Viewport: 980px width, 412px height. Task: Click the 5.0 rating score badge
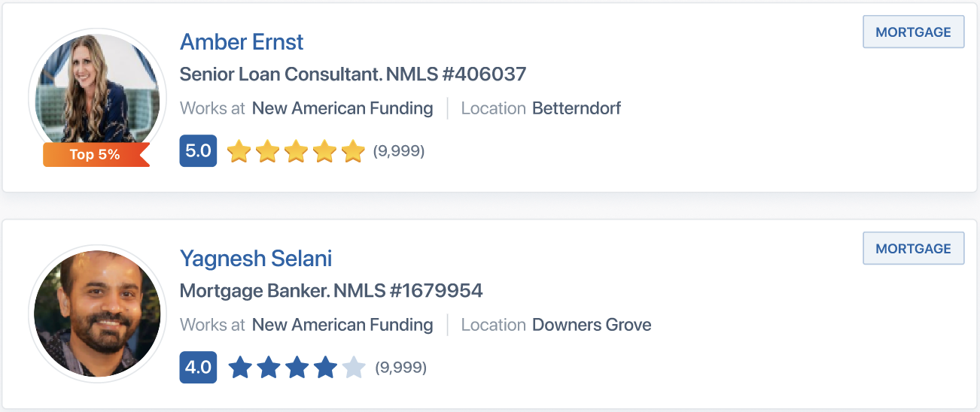(198, 151)
